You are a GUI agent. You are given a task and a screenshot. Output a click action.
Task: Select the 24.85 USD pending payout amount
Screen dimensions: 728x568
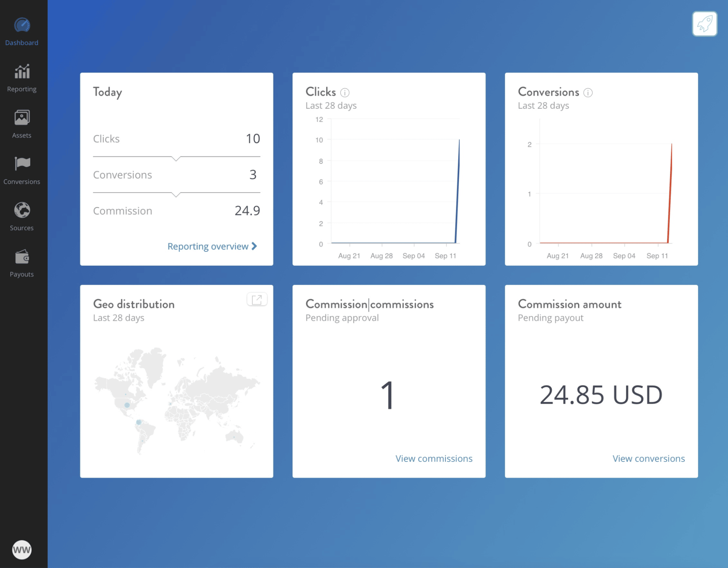[x=601, y=394]
